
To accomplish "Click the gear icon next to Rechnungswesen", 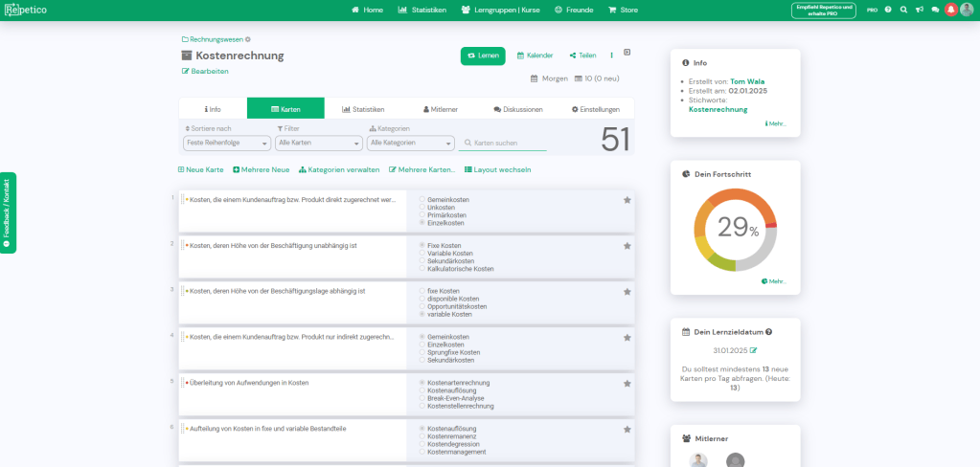I will point(247,39).
